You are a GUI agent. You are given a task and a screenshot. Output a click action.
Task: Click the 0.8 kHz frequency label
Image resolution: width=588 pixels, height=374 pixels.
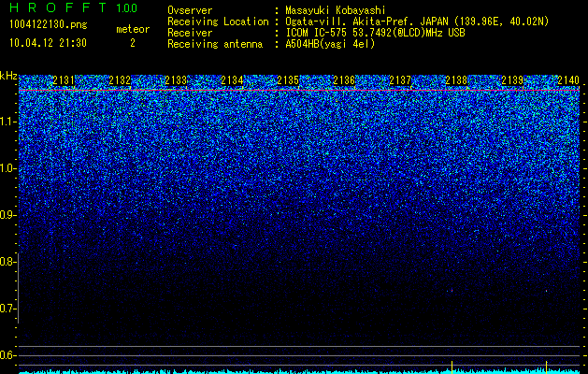[x=7, y=262]
